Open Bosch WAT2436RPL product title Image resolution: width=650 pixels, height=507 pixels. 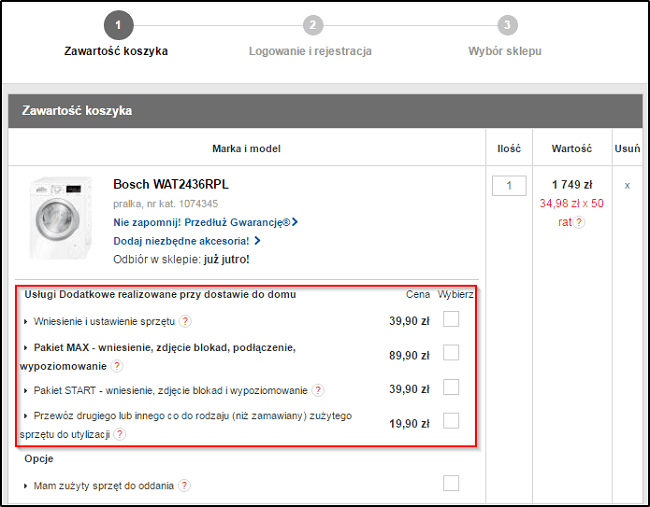coord(170,185)
